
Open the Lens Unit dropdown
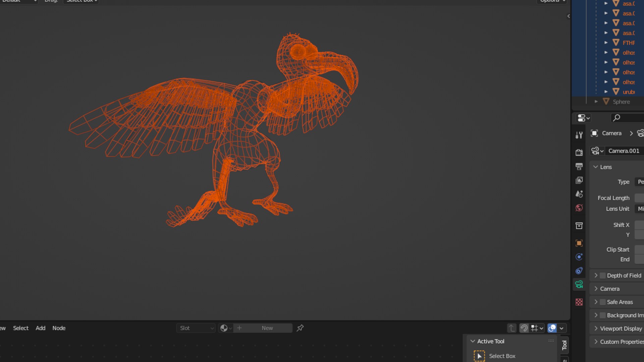[x=639, y=209]
